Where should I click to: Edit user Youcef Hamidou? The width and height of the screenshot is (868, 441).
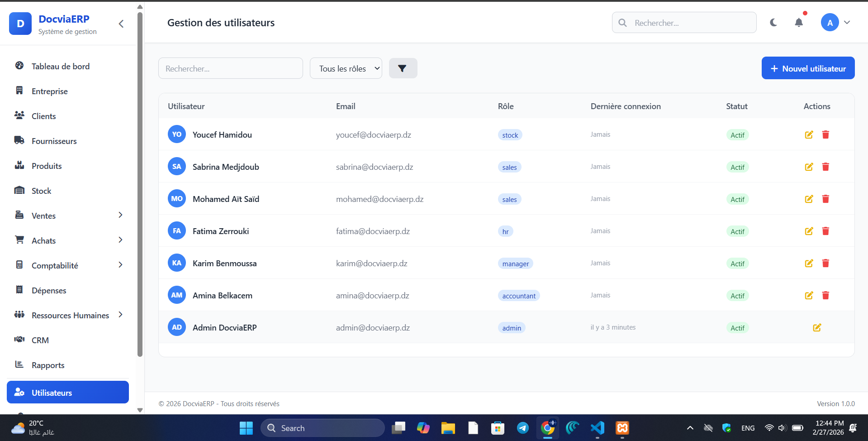pyautogui.click(x=809, y=135)
